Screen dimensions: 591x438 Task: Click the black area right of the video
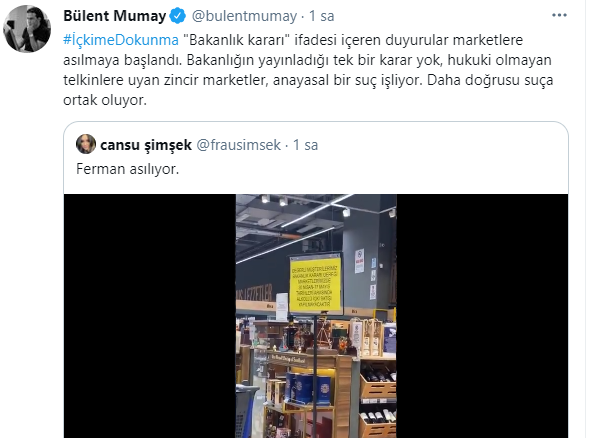pos(482,316)
